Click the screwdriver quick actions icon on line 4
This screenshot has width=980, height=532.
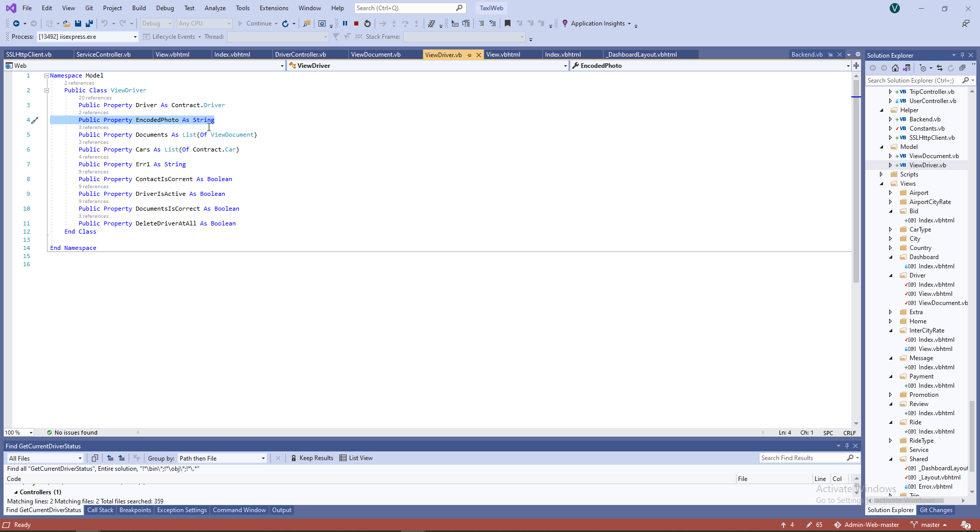(35, 120)
